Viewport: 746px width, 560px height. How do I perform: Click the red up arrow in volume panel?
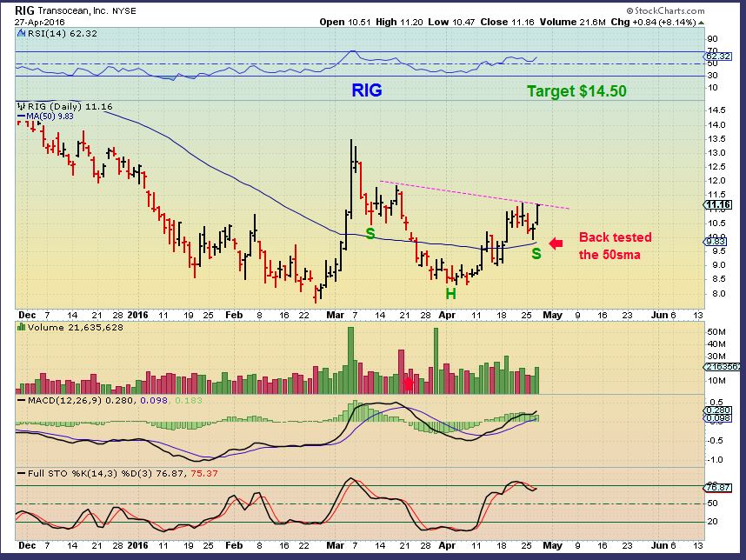click(409, 384)
